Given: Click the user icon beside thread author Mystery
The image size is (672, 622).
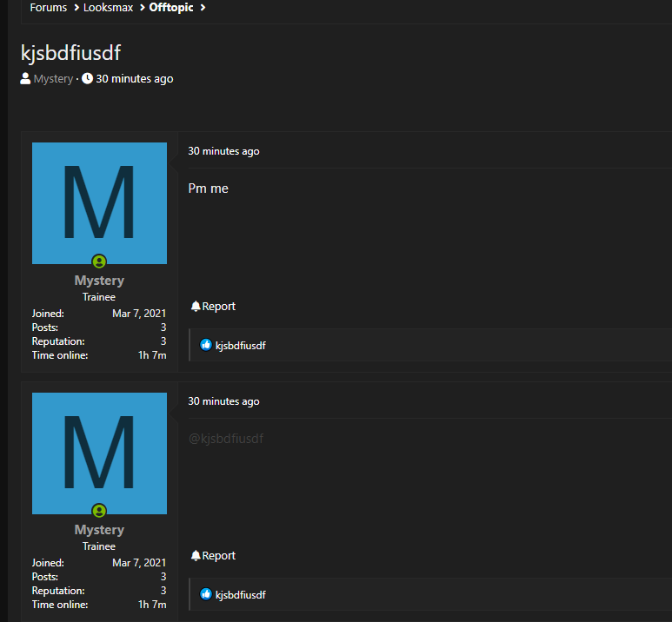Looking at the screenshot, I should click(25, 79).
